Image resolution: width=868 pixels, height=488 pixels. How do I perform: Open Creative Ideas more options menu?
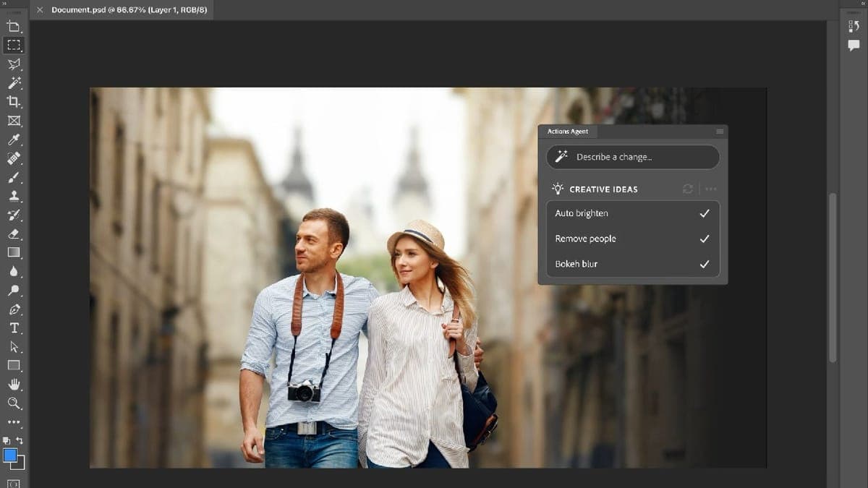(x=710, y=189)
